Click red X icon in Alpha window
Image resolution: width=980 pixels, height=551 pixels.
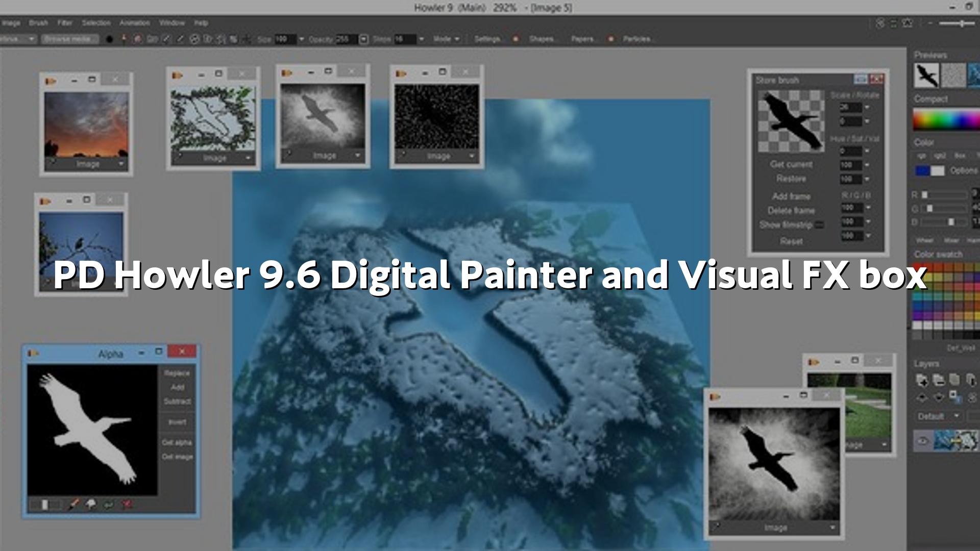pyautogui.click(x=127, y=505)
